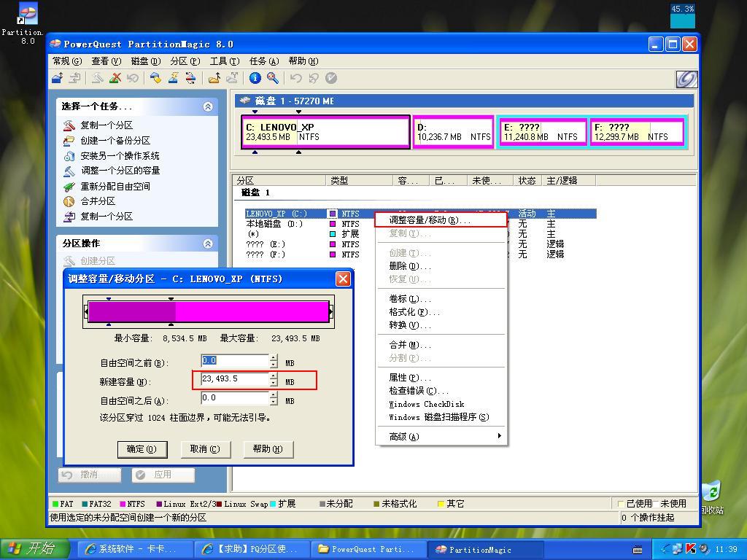The width and height of the screenshot is (747, 560).
Task: Click right handle of partition resize bar
Action: click(330, 312)
